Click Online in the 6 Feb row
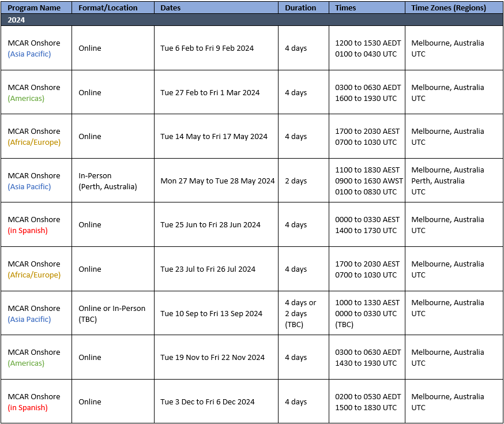Viewport: 504px width, 424px height. 90,48
